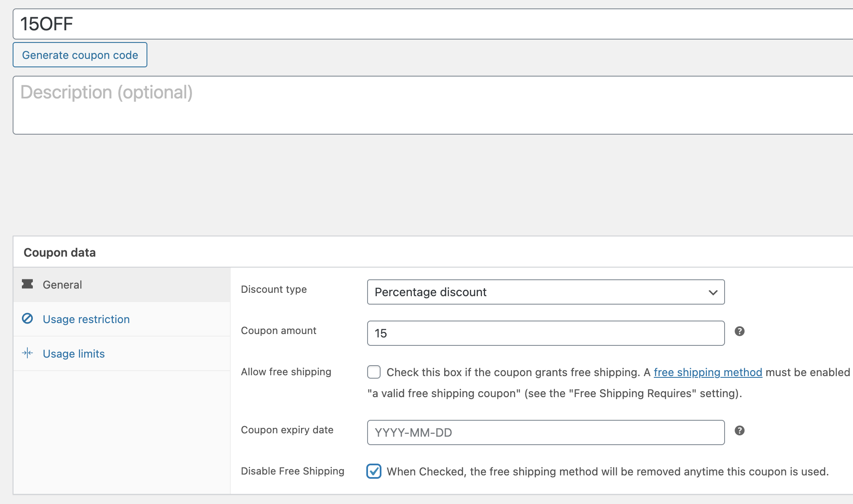Switch to the General tab
The width and height of the screenshot is (853, 504).
[62, 285]
